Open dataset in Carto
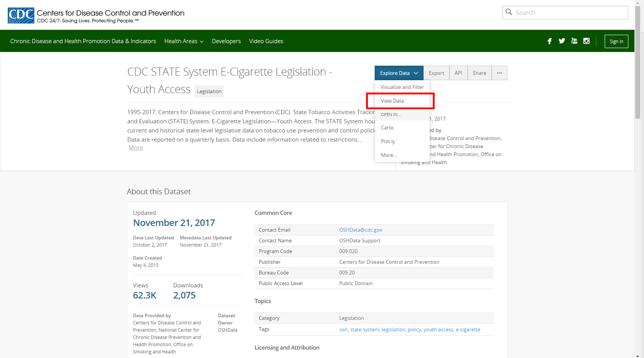 click(x=387, y=128)
